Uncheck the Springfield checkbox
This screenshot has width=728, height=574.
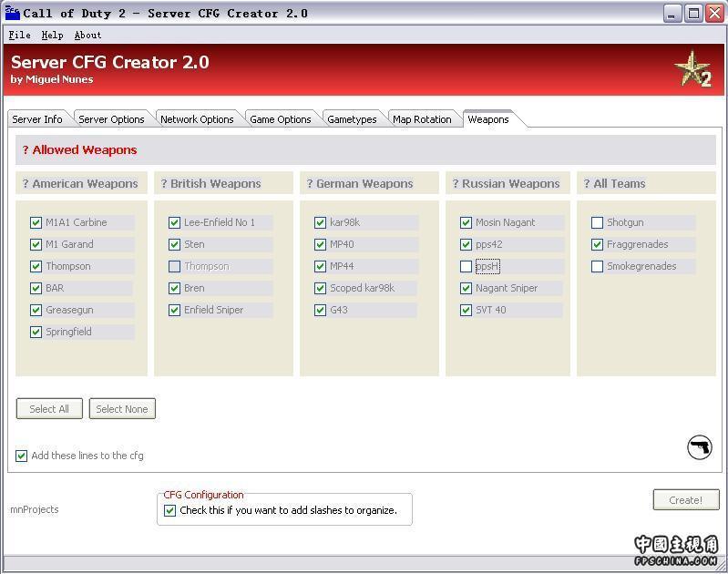(36, 332)
